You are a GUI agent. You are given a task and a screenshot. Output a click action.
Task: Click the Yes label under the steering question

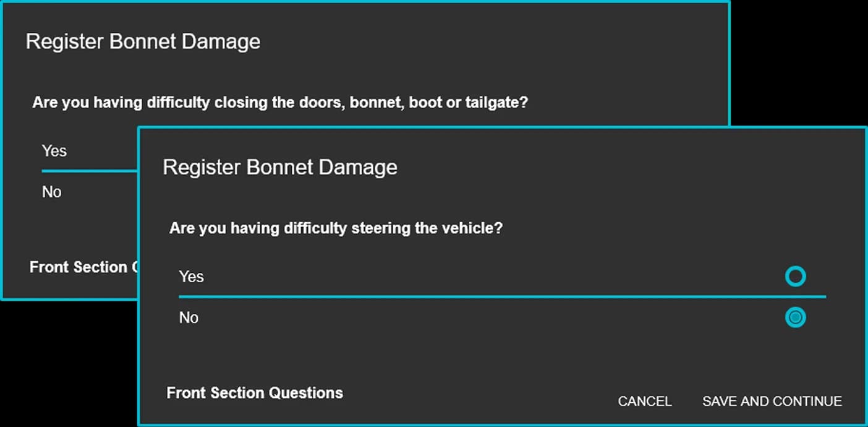click(x=191, y=277)
